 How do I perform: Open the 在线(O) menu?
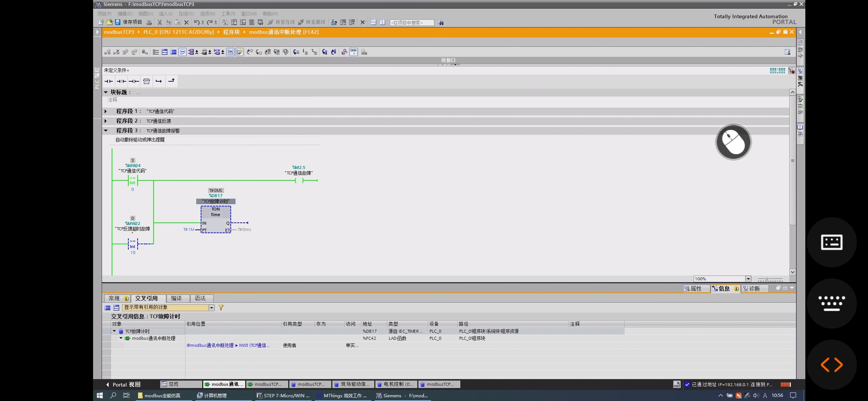pos(186,14)
